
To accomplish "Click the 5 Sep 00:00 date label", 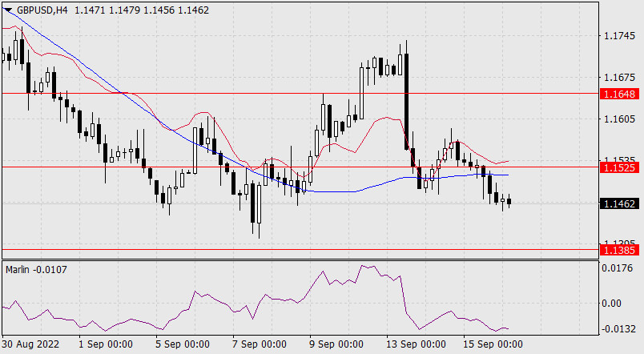I will (x=181, y=344).
